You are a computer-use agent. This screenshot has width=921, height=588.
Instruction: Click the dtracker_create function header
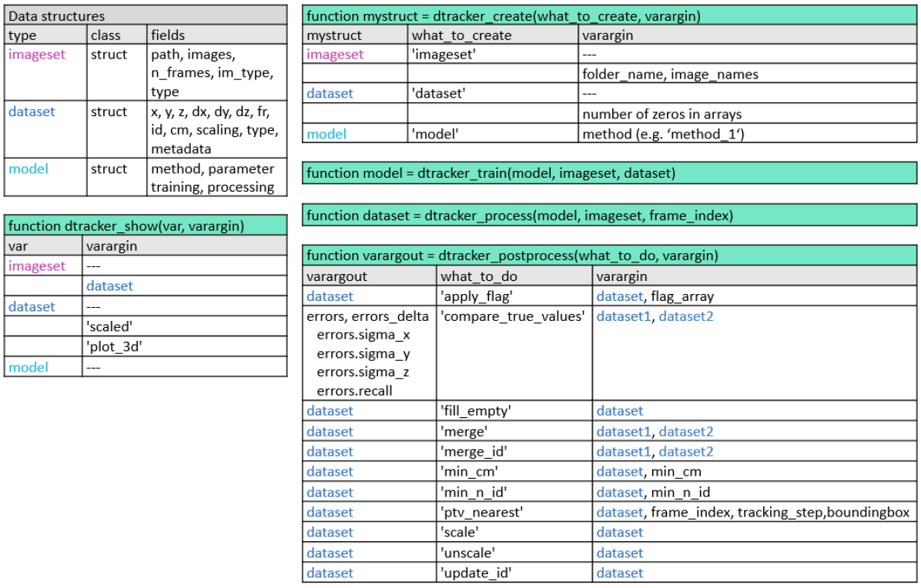coord(609,15)
